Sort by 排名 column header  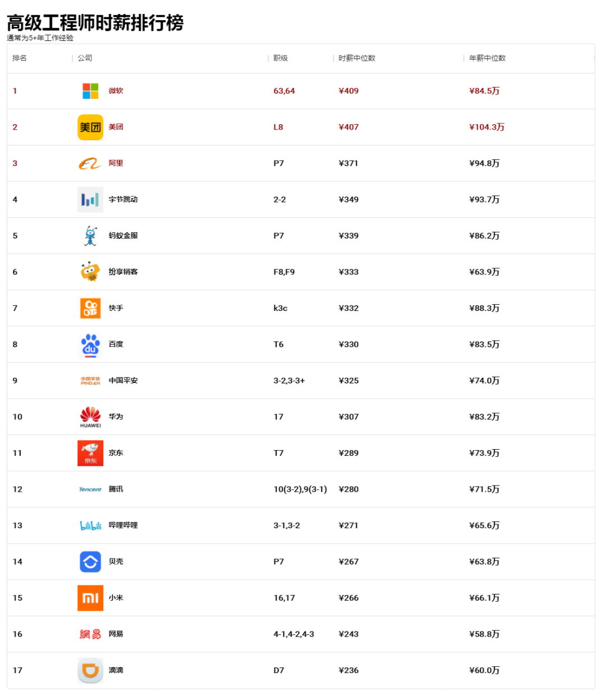click(x=20, y=58)
